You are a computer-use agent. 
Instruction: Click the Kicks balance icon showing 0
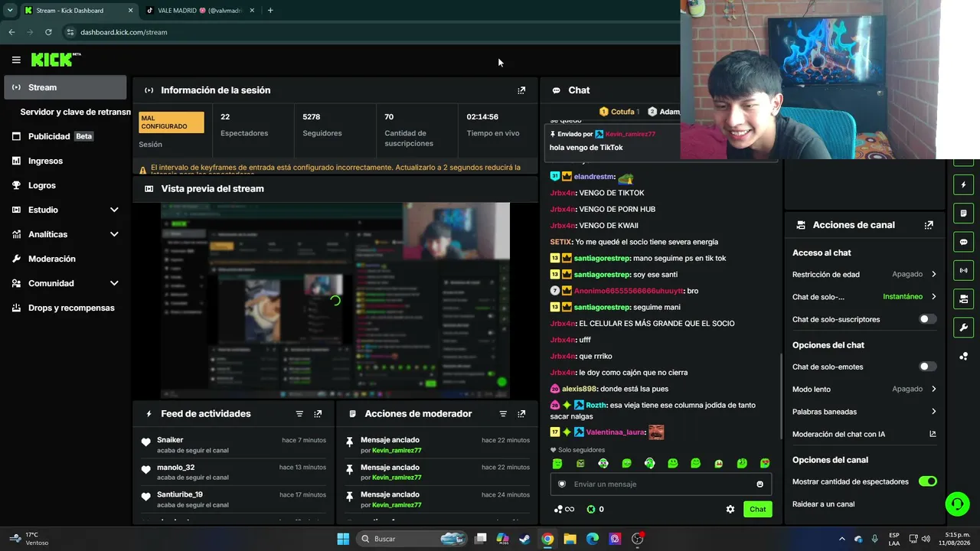pos(595,509)
